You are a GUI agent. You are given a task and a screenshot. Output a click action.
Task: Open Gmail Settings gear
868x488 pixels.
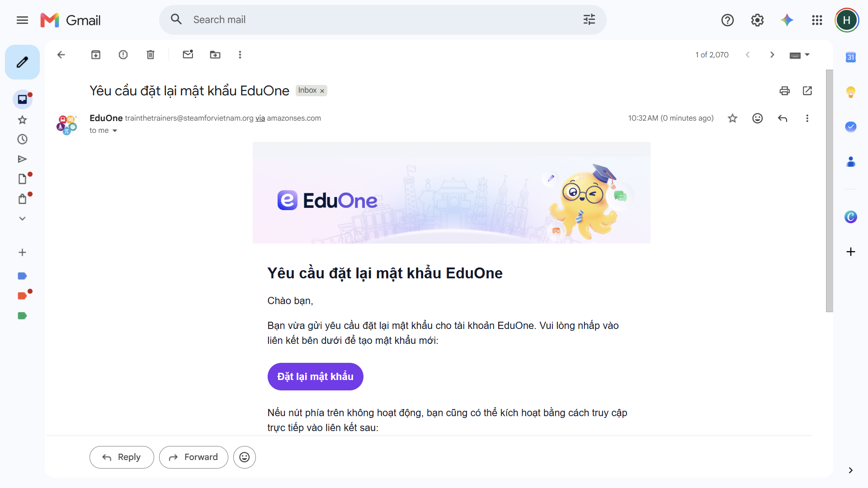pyautogui.click(x=757, y=20)
